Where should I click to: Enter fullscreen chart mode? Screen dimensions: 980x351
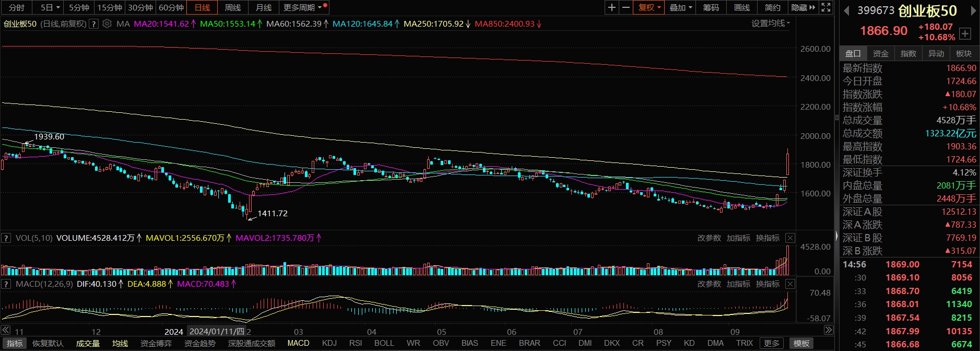pyautogui.click(x=826, y=7)
